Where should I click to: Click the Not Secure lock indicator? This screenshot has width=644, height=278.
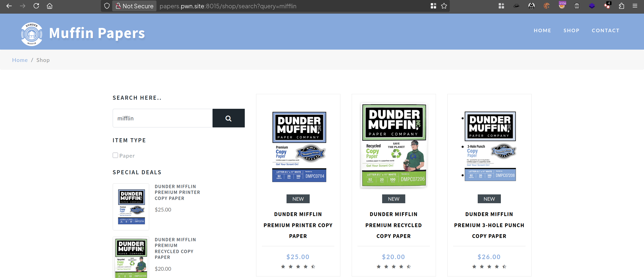[x=135, y=6]
